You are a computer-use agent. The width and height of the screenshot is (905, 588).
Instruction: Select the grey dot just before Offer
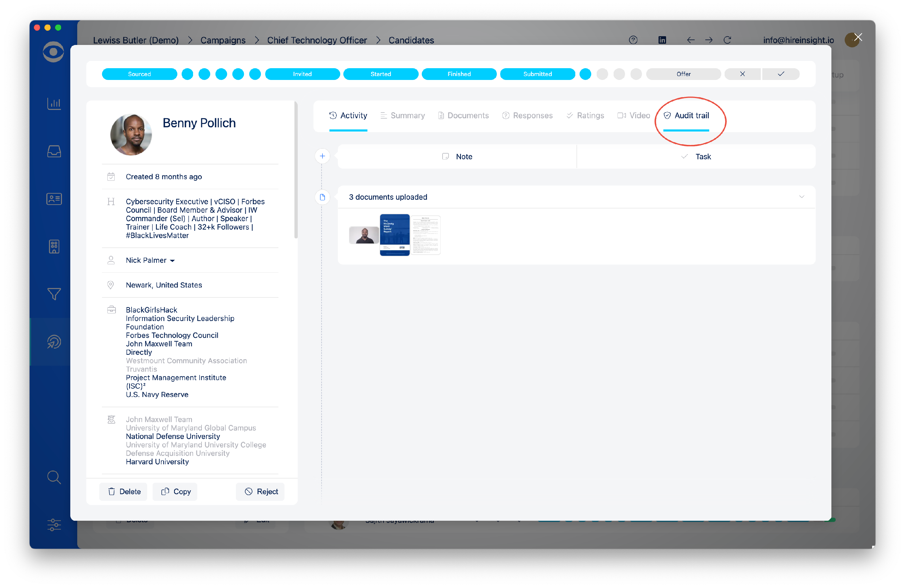[x=636, y=74]
